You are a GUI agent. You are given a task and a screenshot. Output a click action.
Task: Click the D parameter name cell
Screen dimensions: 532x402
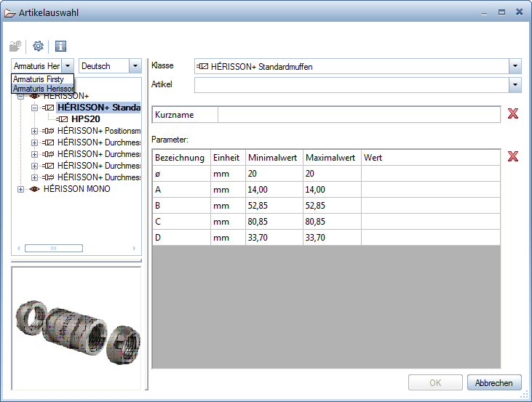(x=181, y=237)
